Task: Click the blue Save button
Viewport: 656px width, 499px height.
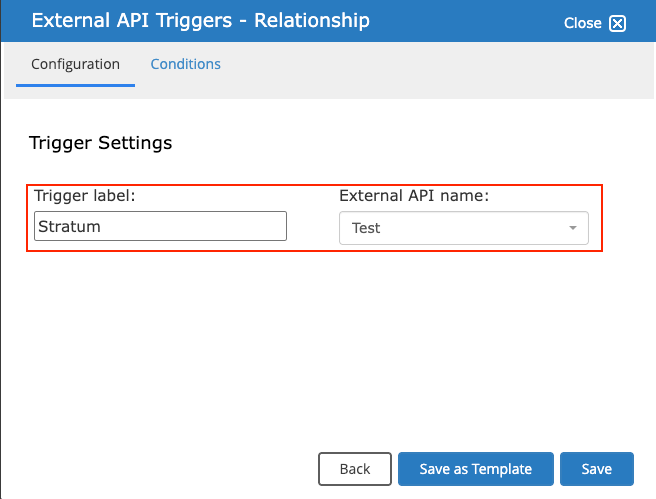Action: click(597, 469)
